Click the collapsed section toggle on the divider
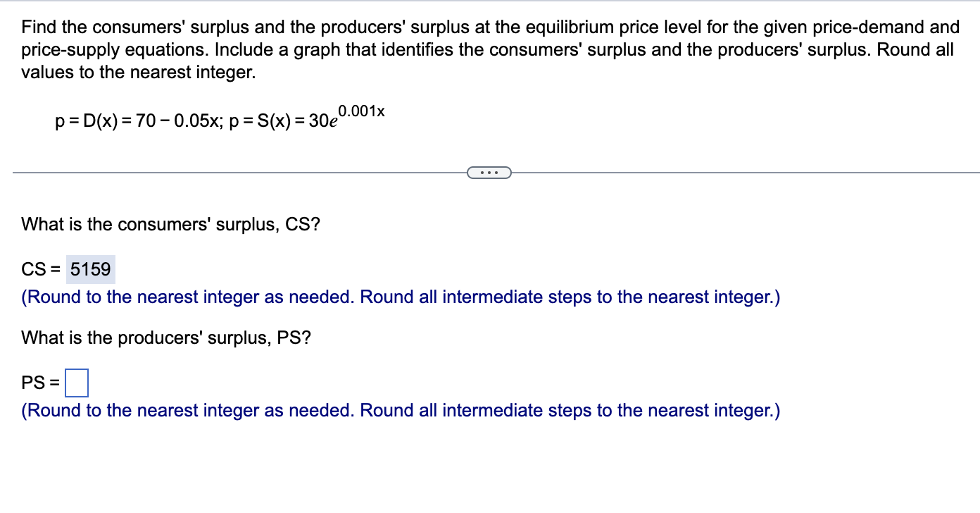Viewport: 980px width, 513px height. [x=489, y=172]
